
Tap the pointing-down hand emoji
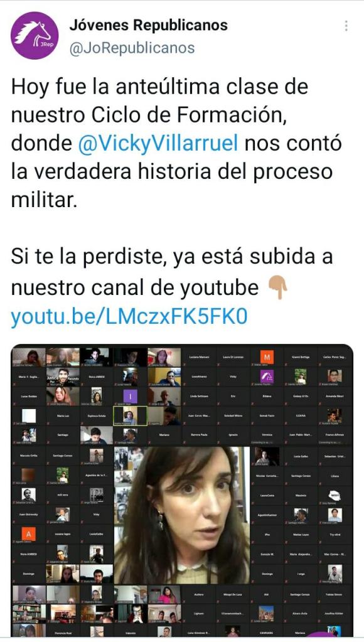pos(278,287)
